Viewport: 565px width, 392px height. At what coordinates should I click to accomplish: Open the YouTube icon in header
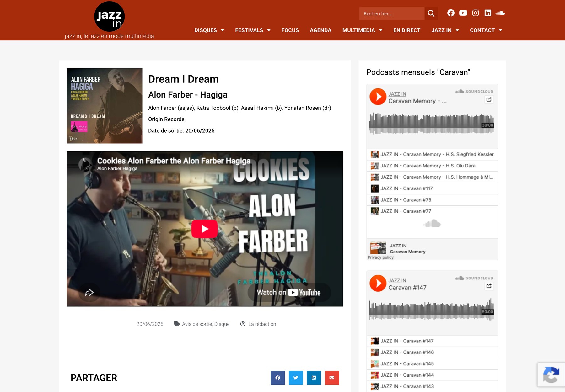pyautogui.click(x=463, y=13)
